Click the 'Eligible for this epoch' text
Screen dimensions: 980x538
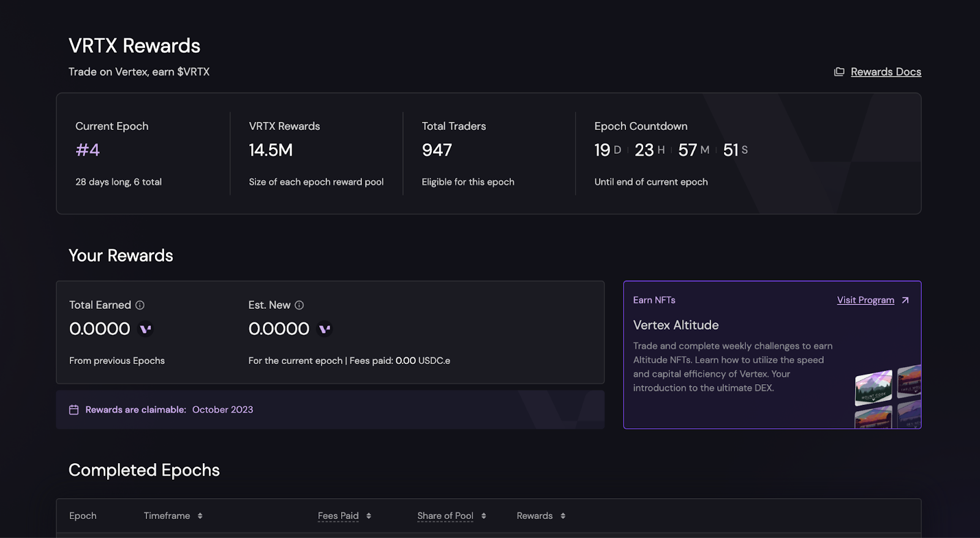(x=468, y=182)
